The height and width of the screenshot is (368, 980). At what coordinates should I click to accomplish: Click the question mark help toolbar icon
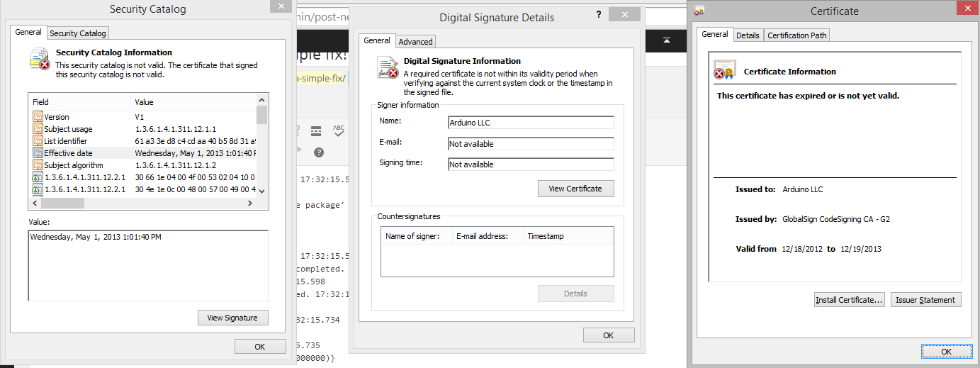point(319,152)
